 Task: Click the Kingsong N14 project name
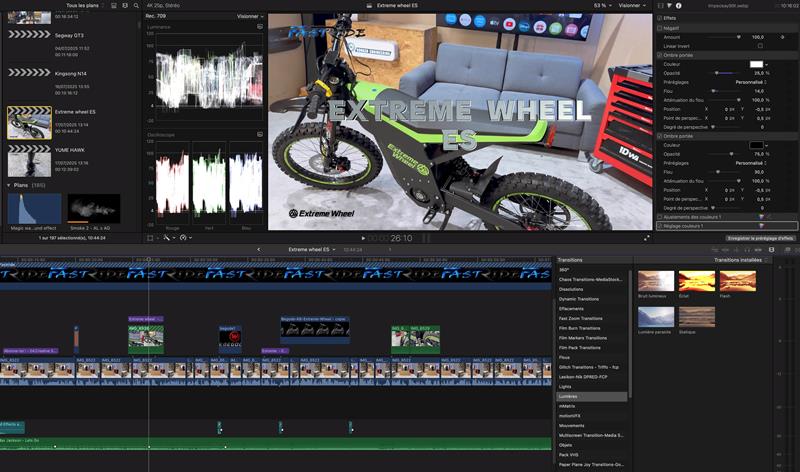coord(71,73)
